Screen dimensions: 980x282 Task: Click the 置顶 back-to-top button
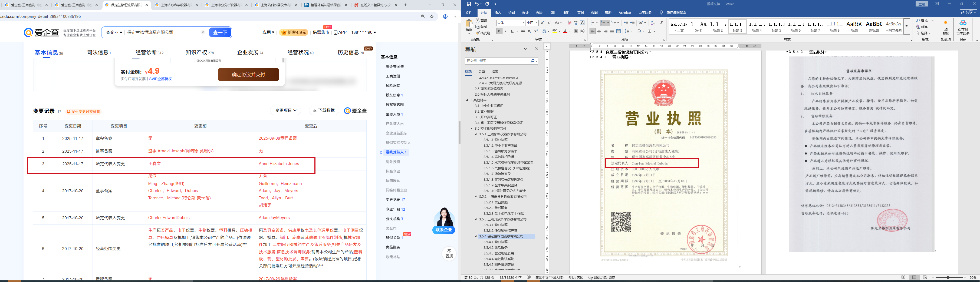coord(449,254)
